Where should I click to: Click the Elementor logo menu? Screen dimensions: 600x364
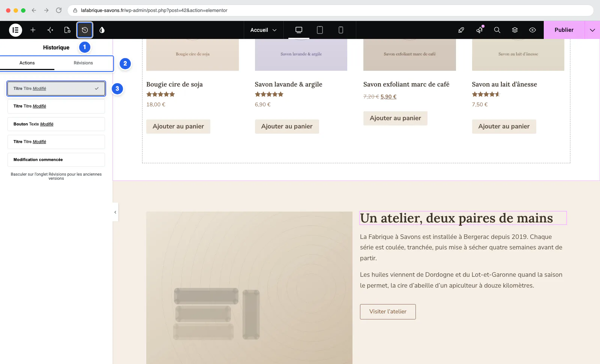tap(15, 30)
